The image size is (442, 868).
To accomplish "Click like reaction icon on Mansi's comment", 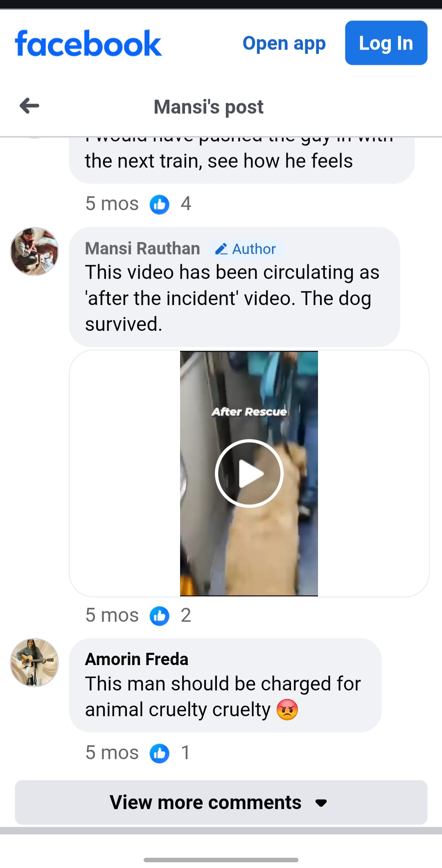I will 160,616.
